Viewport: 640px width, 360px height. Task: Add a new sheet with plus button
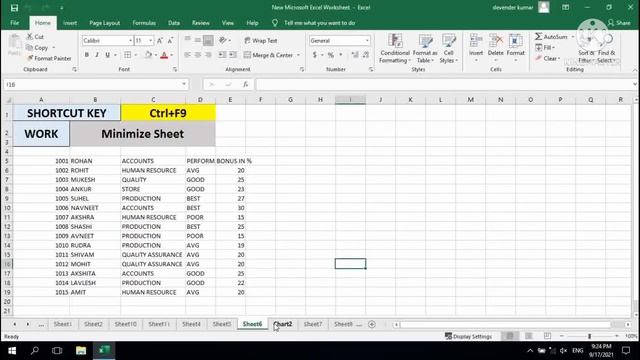372,324
